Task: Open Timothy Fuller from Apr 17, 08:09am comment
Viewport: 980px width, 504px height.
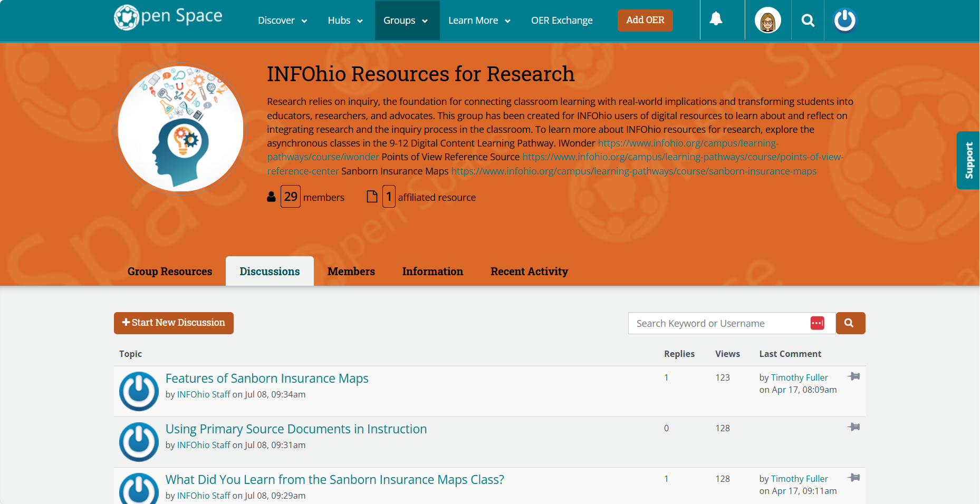Action: coord(799,377)
